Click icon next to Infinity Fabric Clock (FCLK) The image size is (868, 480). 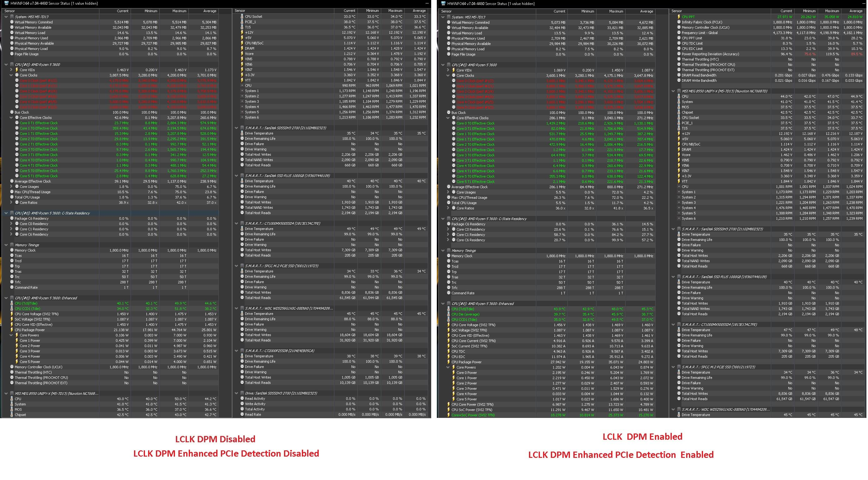tap(679, 22)
